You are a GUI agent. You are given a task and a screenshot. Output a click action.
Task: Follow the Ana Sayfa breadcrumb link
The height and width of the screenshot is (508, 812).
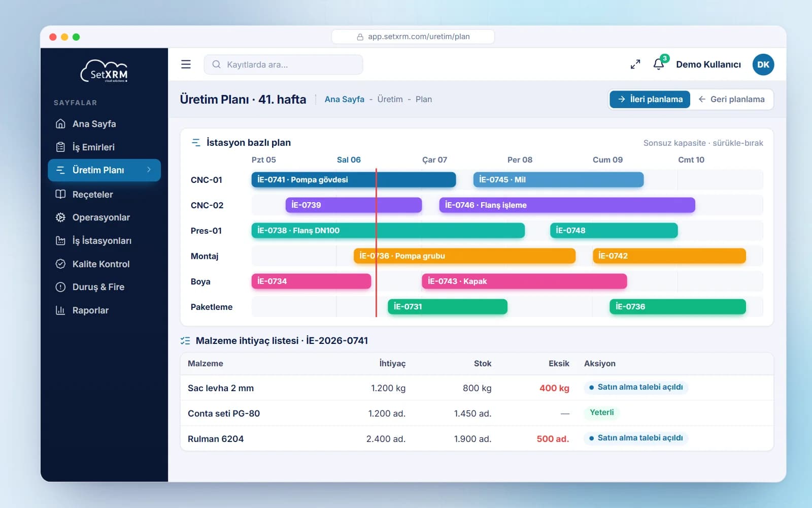(x=344, y=99)
